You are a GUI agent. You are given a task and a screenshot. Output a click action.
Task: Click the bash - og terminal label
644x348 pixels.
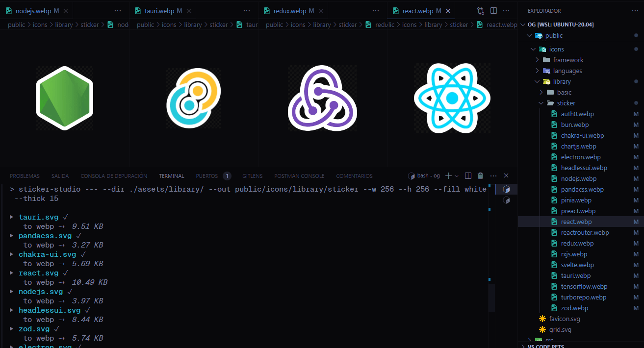[424, 176]
